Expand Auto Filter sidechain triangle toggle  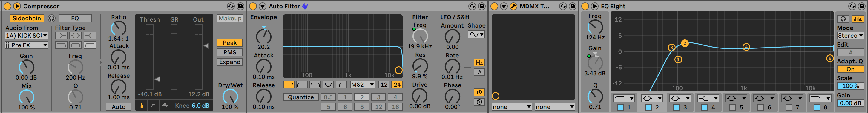[x=263, y=6]
